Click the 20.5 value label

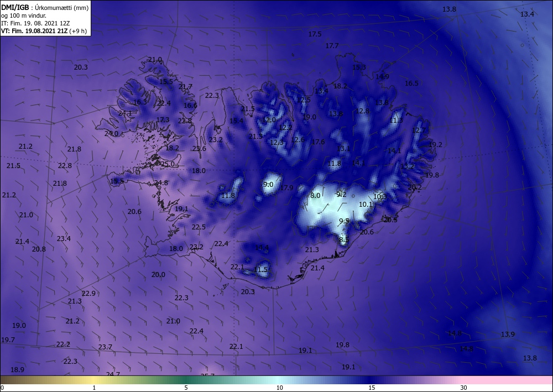pos(390,220)
